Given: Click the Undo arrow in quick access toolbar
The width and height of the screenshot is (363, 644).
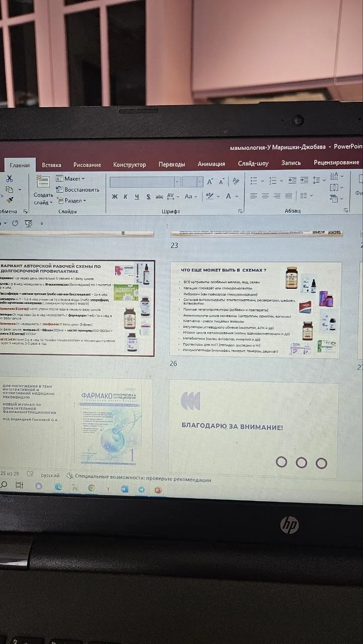Looking at the screenshot, I should pos(15,223).
